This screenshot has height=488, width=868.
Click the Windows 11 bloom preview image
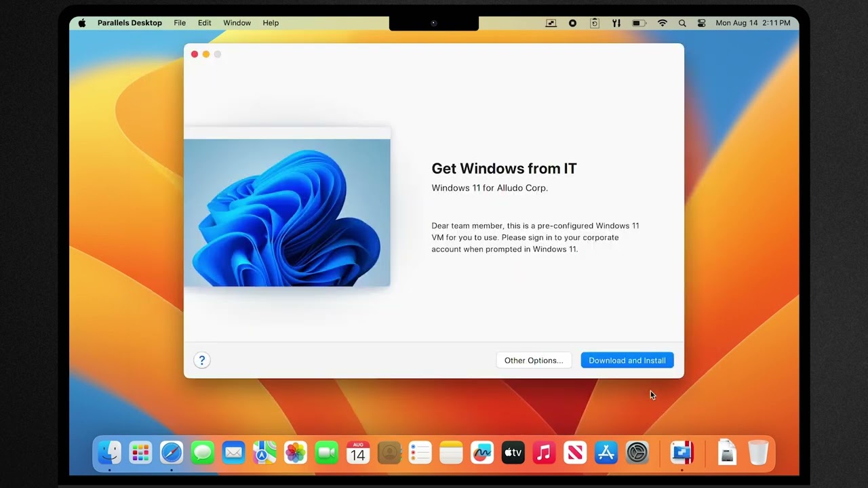click(287, 212)
